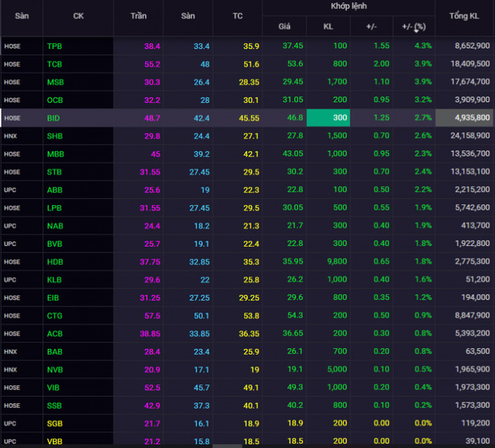Open the KLB stock ticker
This screenshot has width=495, height=448.
tap(54, 280)
